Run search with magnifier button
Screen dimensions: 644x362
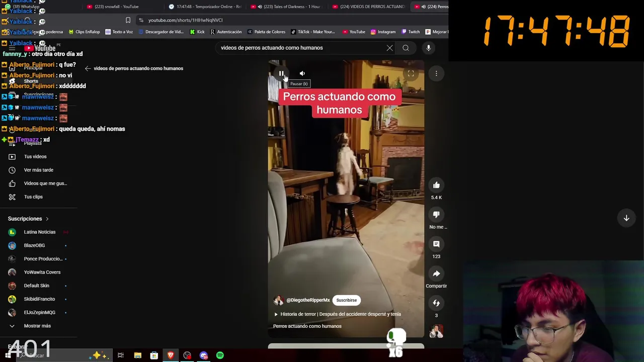pyautogui.click(x=406, y=48)
